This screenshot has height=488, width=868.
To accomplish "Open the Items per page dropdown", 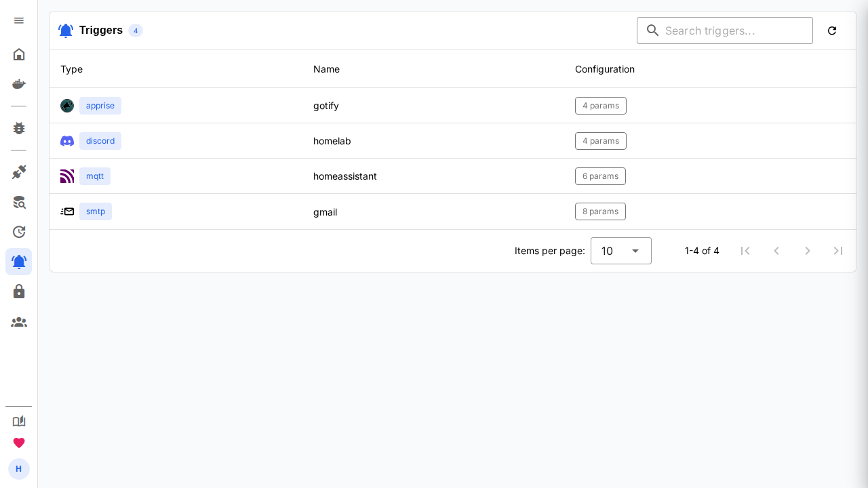I will coord(621,251).
